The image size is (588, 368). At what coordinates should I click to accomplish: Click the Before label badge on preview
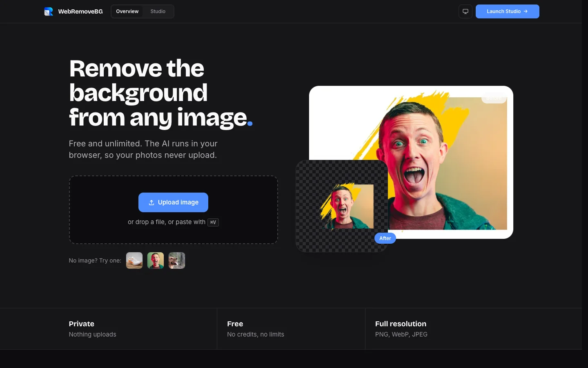(494, 98)
